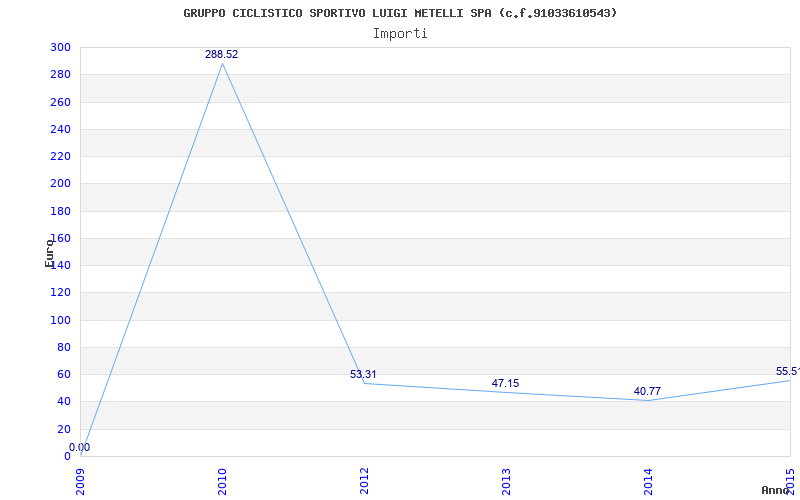Click the 2012 x-axis label
Screen dimensions: 800x500
pos(364,482)
